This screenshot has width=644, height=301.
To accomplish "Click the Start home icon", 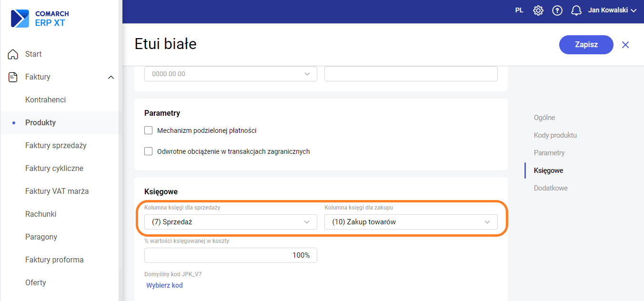I will coord(13,54).
